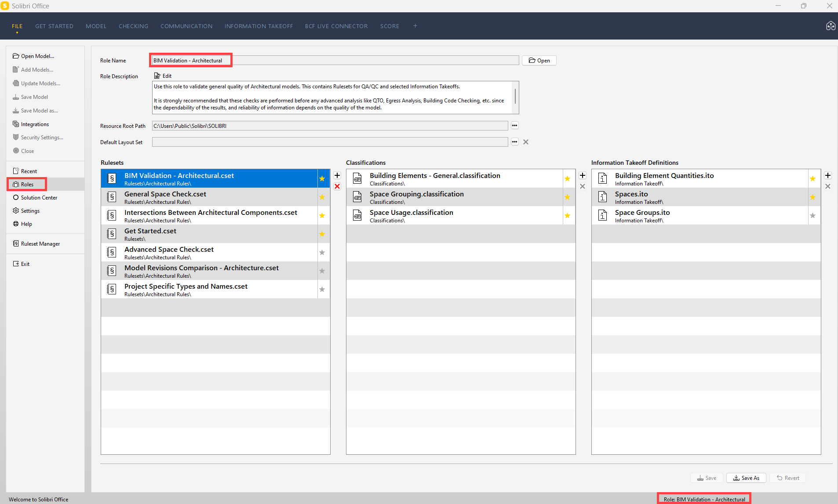Open the INFORMATION TAKEOFF tab
The width and height of the screenshot is (838, 504).
(259, 26)
